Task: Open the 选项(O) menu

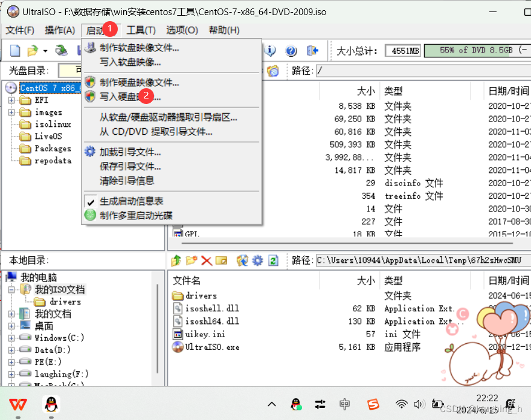Action: coord(182,30)
